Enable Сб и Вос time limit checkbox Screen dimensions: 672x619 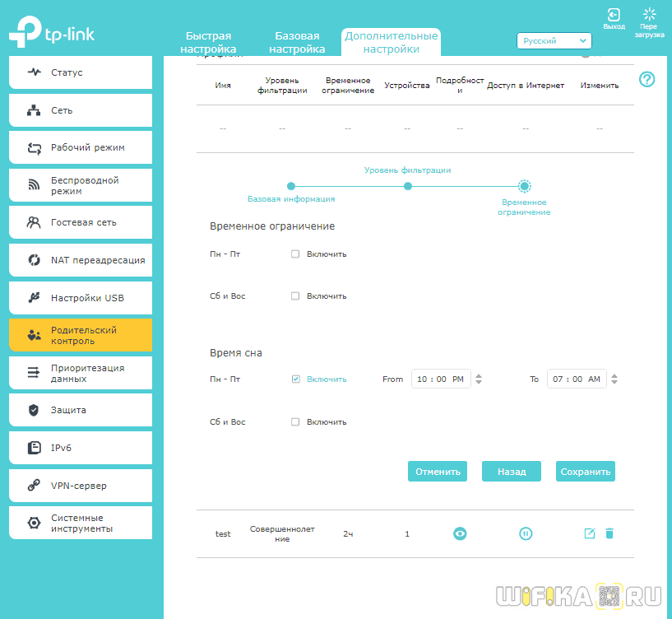click(295, 296)
